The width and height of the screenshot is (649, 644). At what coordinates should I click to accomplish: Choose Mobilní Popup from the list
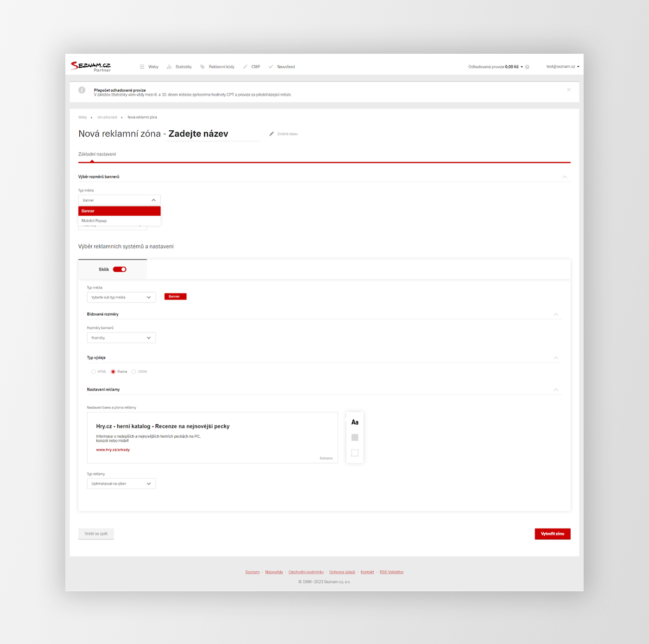click(94, 221)
